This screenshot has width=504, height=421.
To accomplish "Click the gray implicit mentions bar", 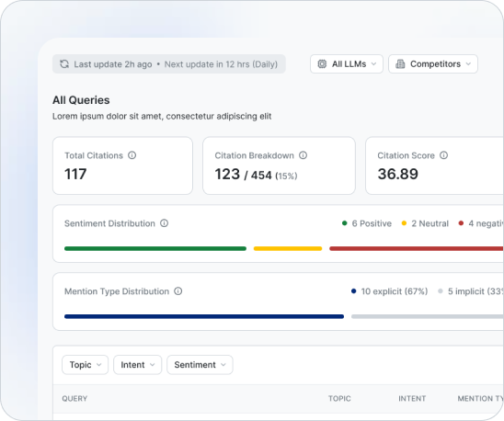I will tap(428, 316).
